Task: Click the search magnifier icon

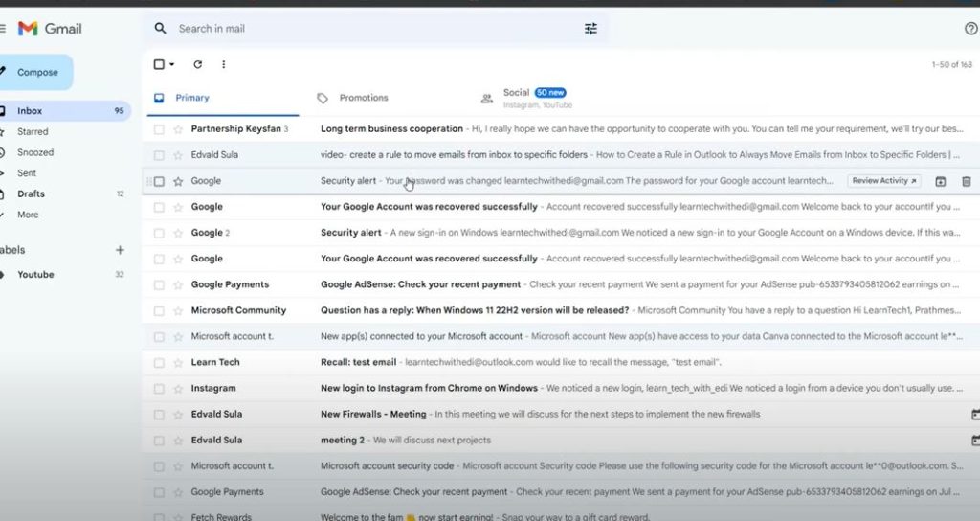Action: 160,28
